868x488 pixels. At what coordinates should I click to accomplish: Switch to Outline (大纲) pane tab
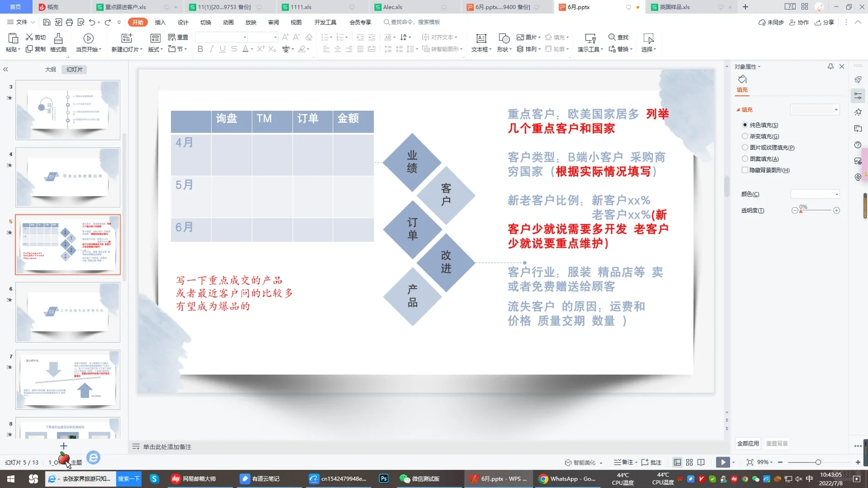tap(50, 70)
